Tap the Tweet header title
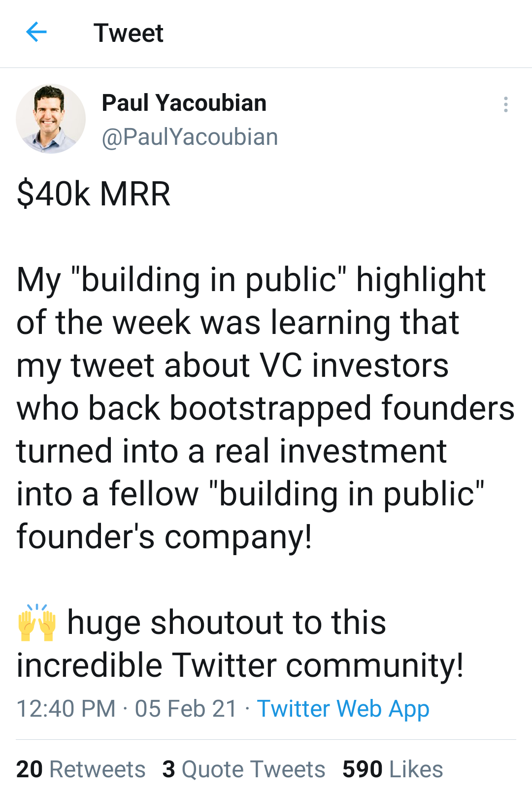The image size is (532, 795). [x=129, y=33]
